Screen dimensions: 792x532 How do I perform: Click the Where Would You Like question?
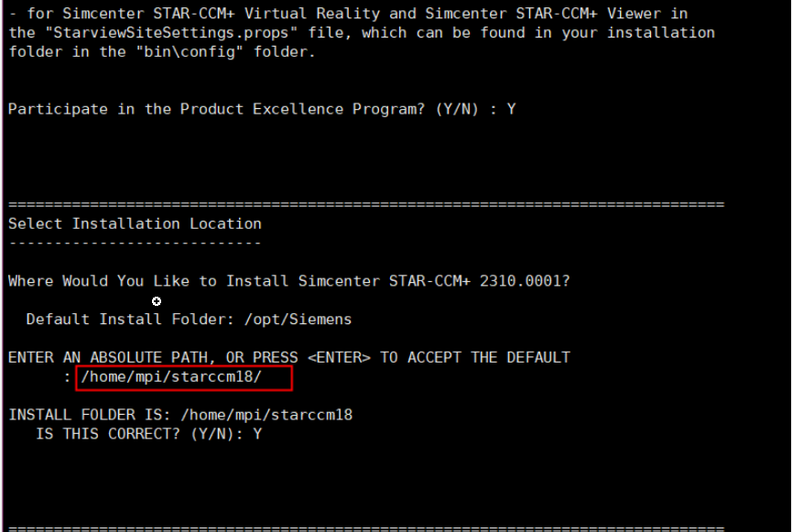click(x=146, y=281)
